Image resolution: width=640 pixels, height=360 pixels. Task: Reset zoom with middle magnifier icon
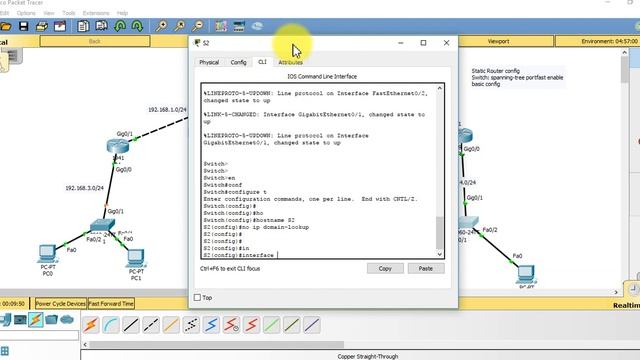(x=180, y=27)
